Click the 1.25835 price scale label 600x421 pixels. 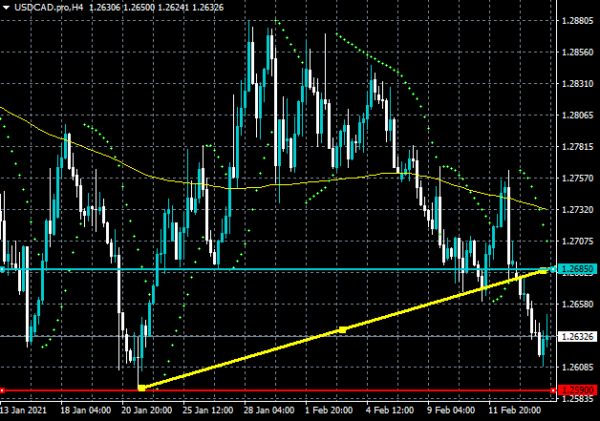tap(577, 399)
